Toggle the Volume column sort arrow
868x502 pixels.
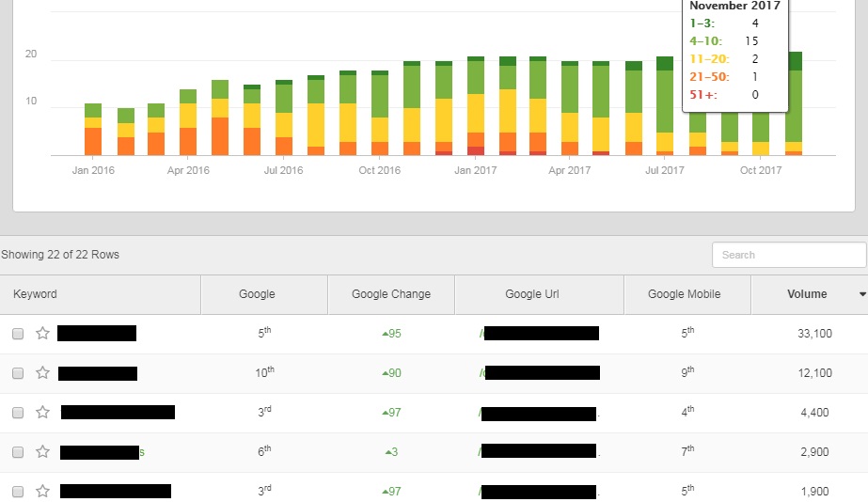coord(862,294)
